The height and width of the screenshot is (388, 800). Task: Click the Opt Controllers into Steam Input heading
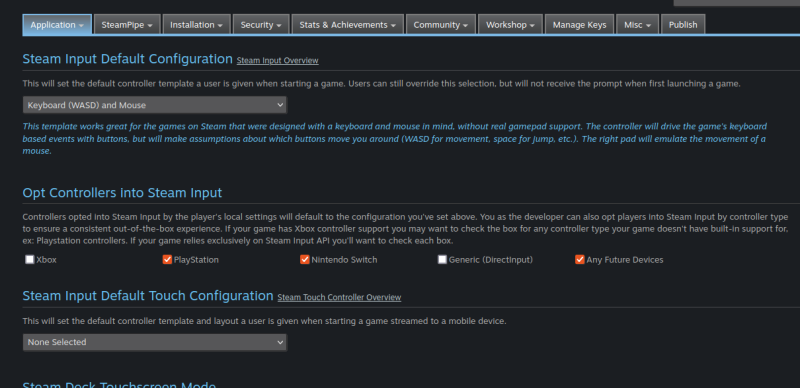pos(122,192)
